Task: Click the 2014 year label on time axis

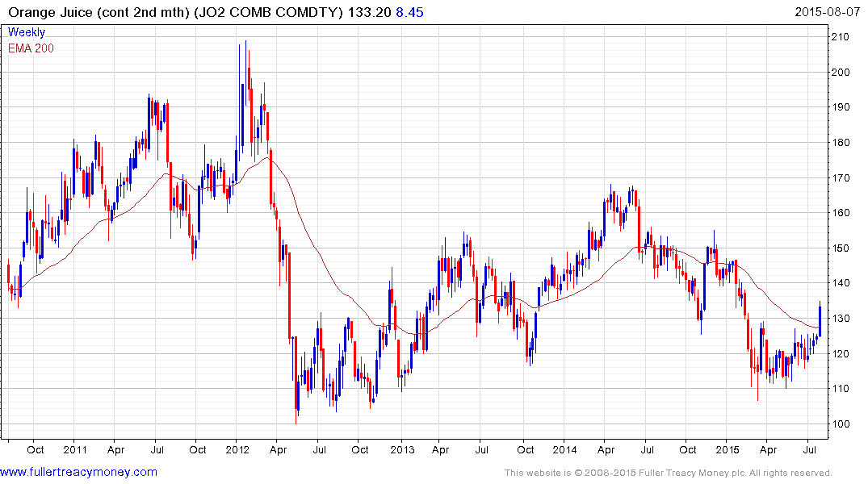Action: (564, 449)
